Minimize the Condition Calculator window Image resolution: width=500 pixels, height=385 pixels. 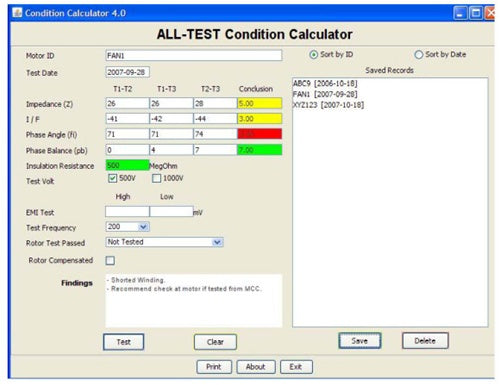pyautogui.click(x=460, y=13)
